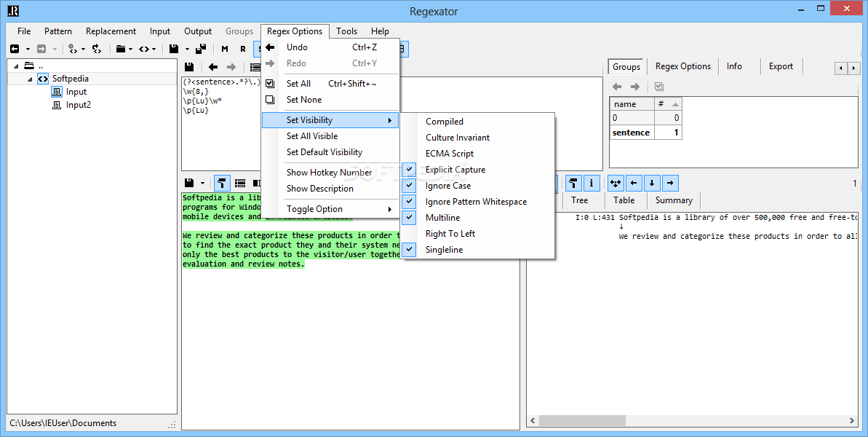Switch to the Info tab
This screenshot has width=868, height=437.
pos(734,66)
